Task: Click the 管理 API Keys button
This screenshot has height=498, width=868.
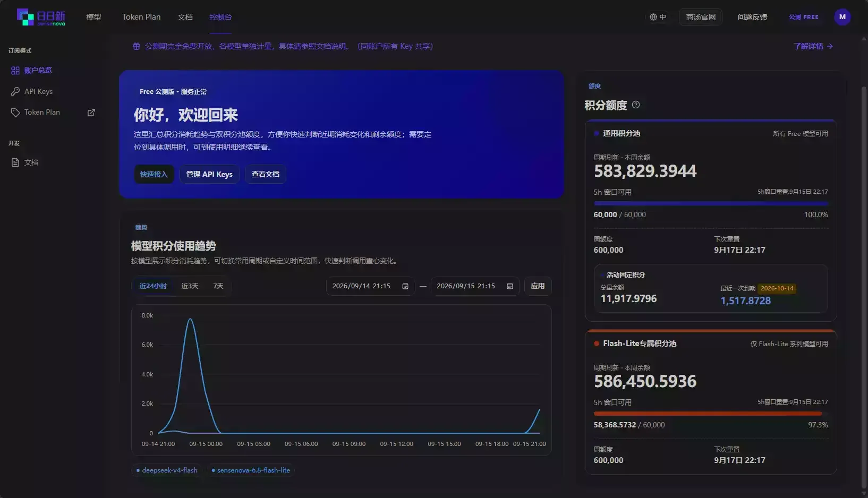Action: point(209,174)
